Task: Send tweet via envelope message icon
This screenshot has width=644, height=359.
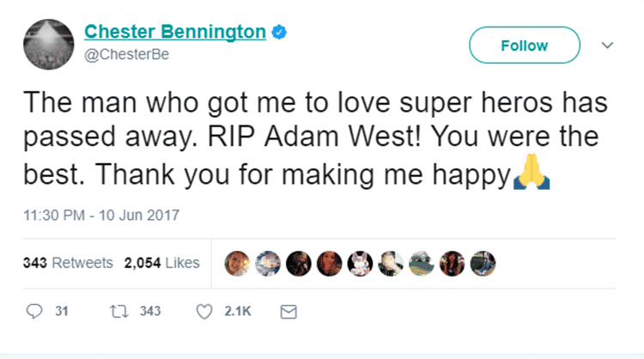Action: (x=289, y=312)
